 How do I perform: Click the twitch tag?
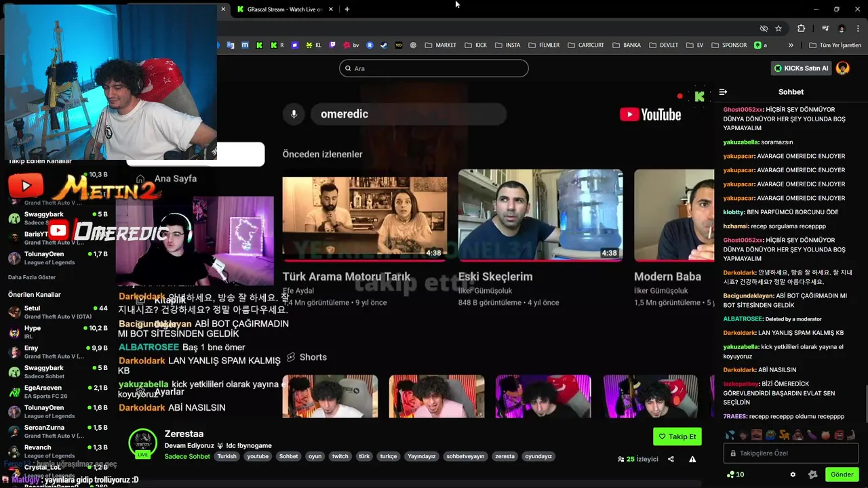point(340,456)
